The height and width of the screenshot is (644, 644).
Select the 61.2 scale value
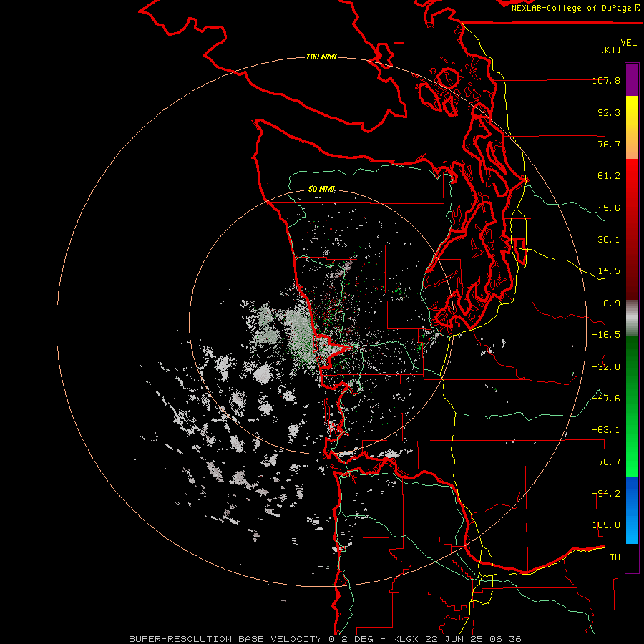click(609, 176)
